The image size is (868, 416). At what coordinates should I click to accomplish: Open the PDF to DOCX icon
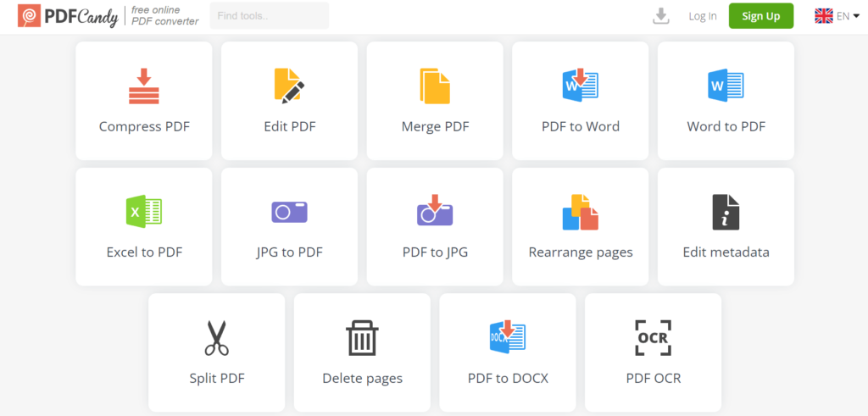[508, 337]
